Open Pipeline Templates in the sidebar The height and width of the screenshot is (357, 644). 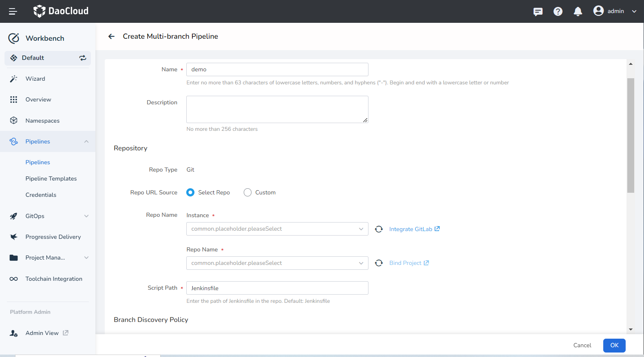51,178
